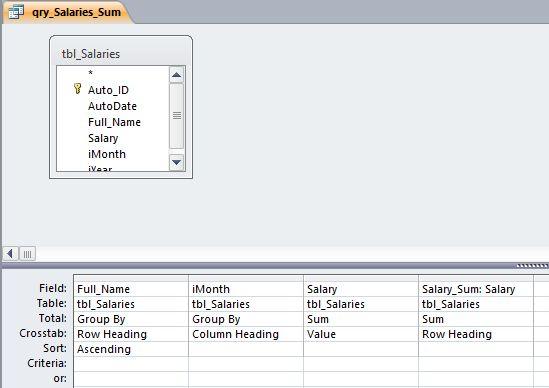Screen dimensions: 549x388
Task: Click the or cell under Full_Name column
Action: tap(131, 379)
